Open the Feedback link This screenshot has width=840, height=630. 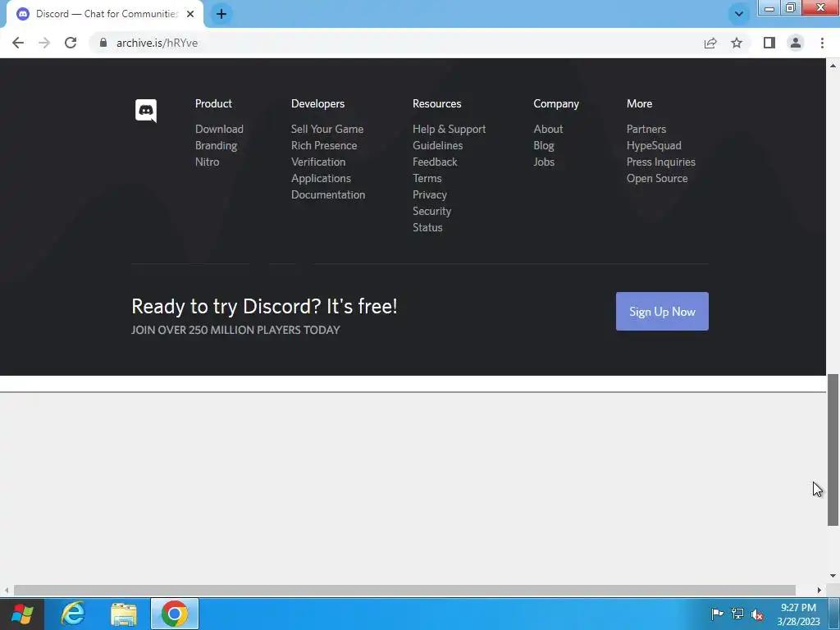(x=435, y=162)
